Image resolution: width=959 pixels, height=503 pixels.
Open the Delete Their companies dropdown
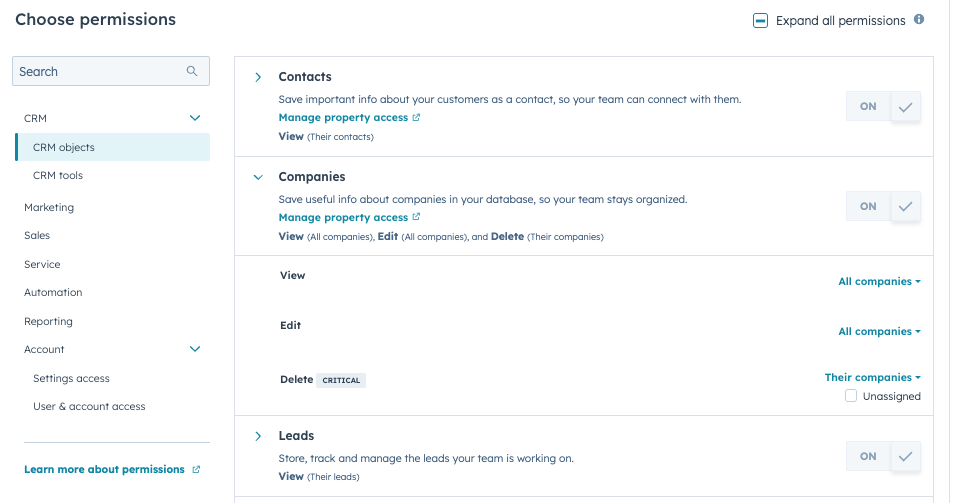click(872, 378)
